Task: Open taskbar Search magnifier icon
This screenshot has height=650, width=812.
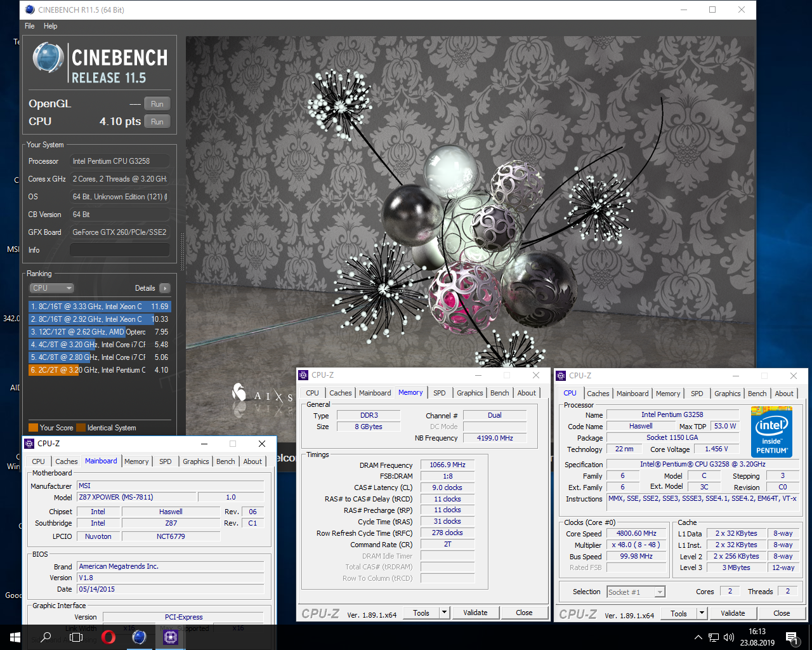Action: pos(46,637)
